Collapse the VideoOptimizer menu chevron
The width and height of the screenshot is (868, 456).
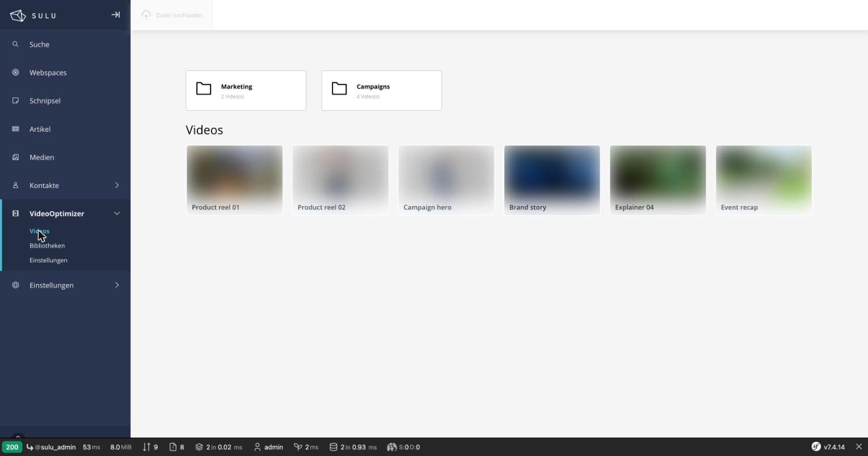pos(117,214)
